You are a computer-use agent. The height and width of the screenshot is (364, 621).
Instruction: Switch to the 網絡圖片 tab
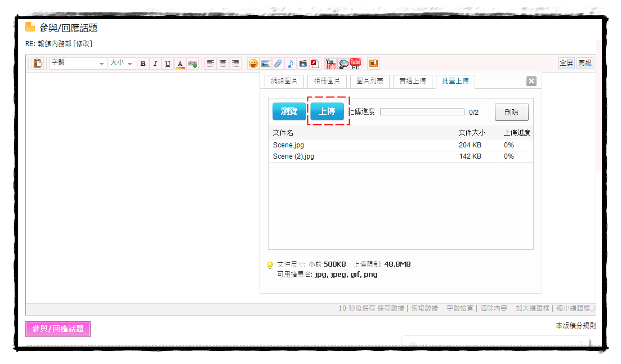click(x=284, y=81)
